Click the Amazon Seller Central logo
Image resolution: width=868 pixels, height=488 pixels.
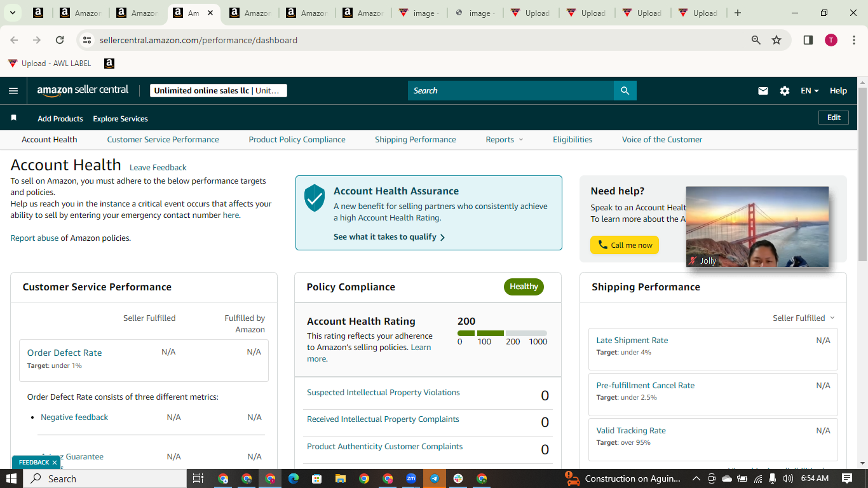(x=83, y=90)
